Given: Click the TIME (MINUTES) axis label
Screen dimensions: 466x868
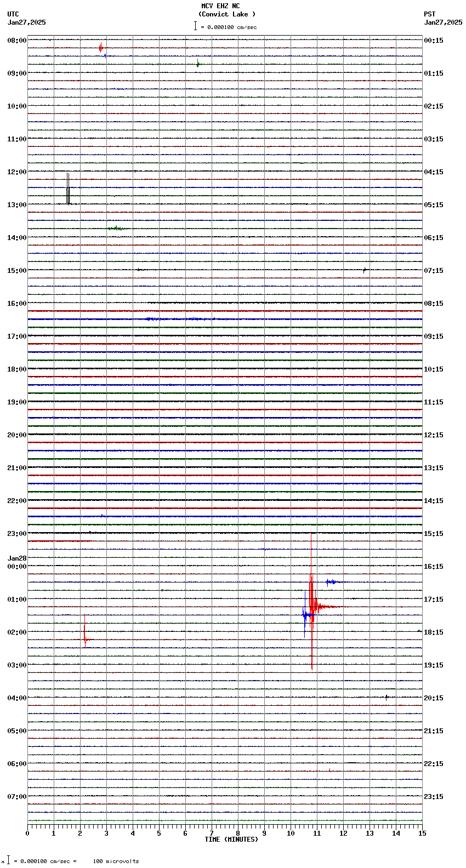Looking at the screenshot, I should [231, 840].
